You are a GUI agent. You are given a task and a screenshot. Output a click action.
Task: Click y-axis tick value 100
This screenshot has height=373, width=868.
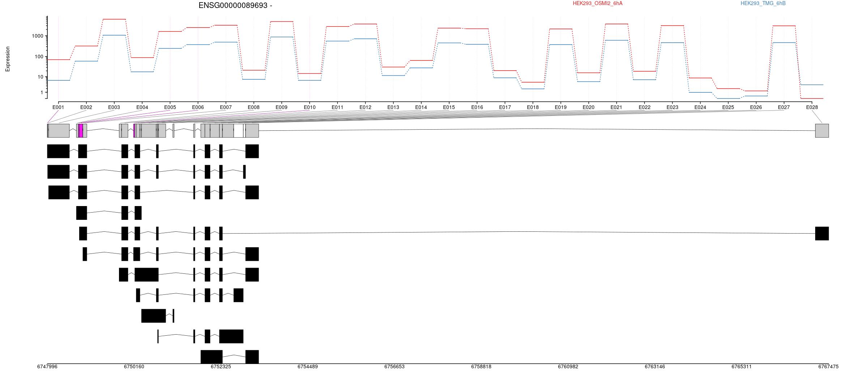coord(39,56)
